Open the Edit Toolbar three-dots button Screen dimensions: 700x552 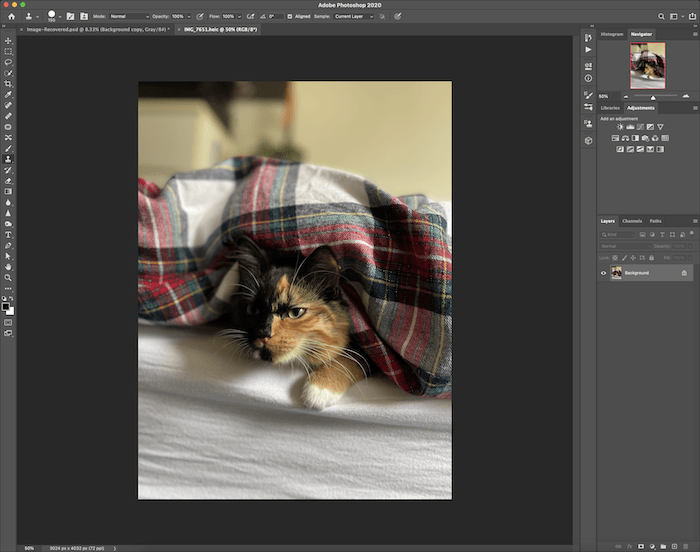click(8, 289)
